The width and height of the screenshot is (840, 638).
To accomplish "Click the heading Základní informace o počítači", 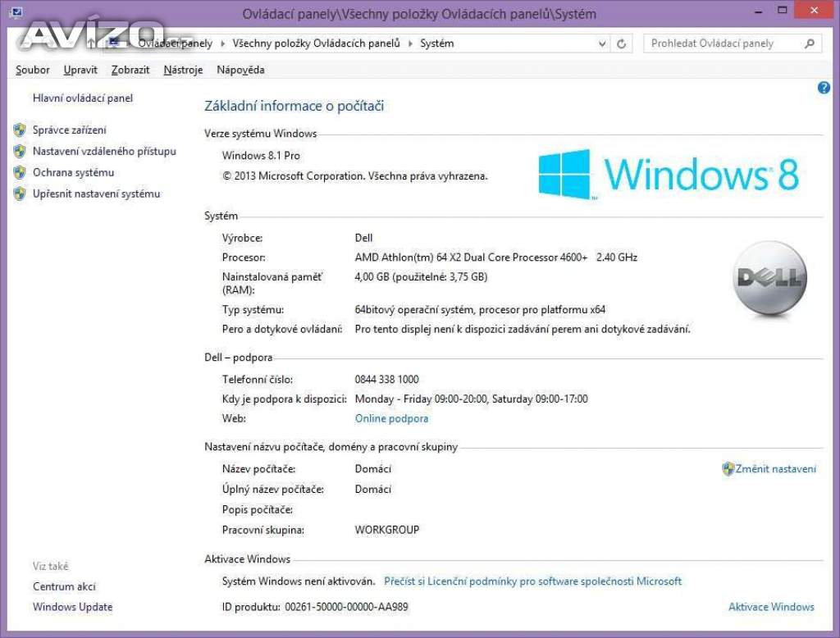I will [294, 106].
